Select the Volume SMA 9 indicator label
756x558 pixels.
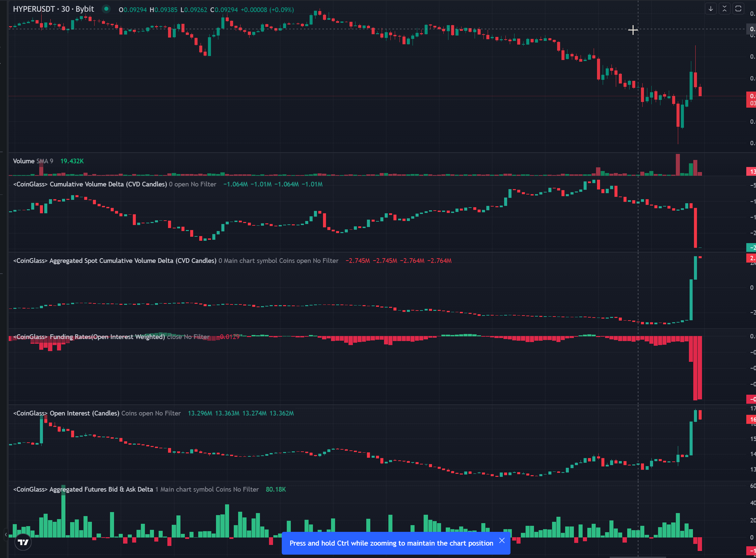(33, 161)
